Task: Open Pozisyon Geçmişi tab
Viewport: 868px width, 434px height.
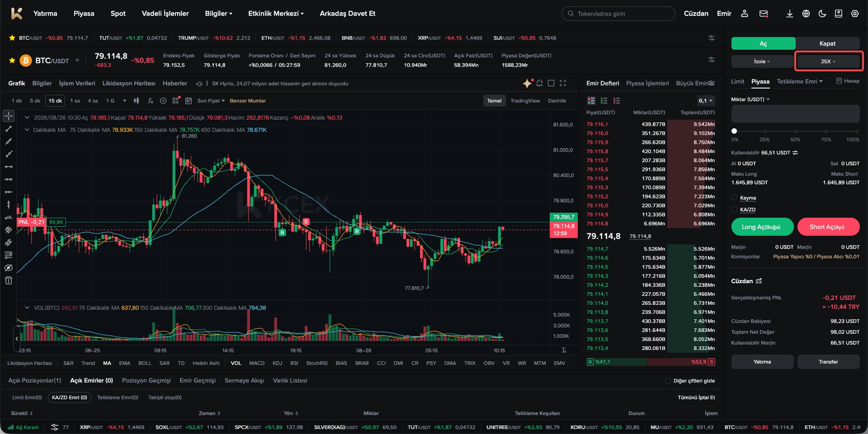Action: click(146, 380)
